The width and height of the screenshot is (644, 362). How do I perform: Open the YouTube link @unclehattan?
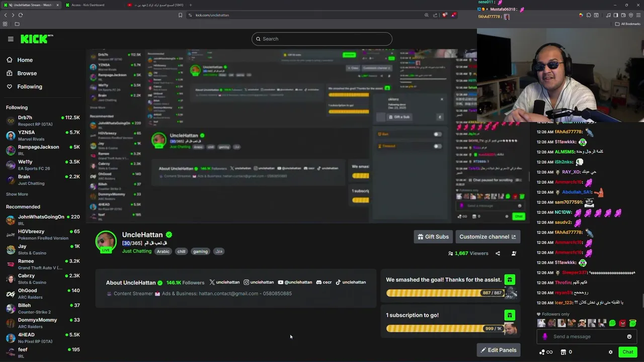(295, 282)
